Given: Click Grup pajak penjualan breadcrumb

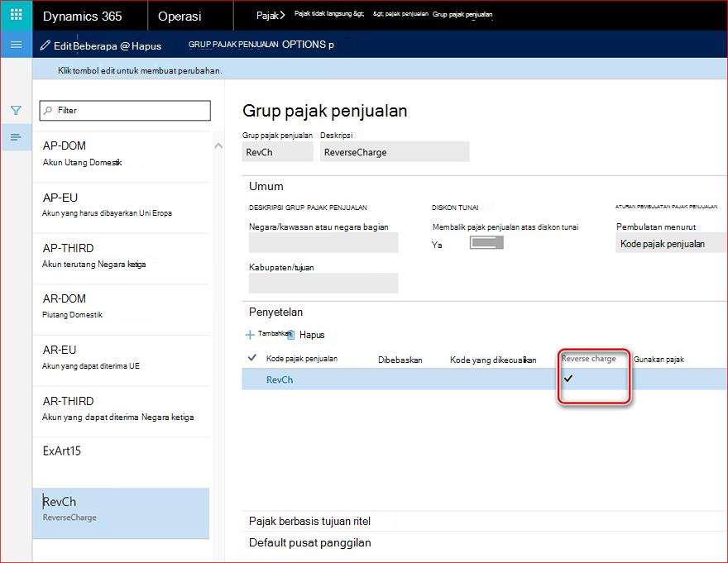Looking at the screenshot, I should point(462,14).
